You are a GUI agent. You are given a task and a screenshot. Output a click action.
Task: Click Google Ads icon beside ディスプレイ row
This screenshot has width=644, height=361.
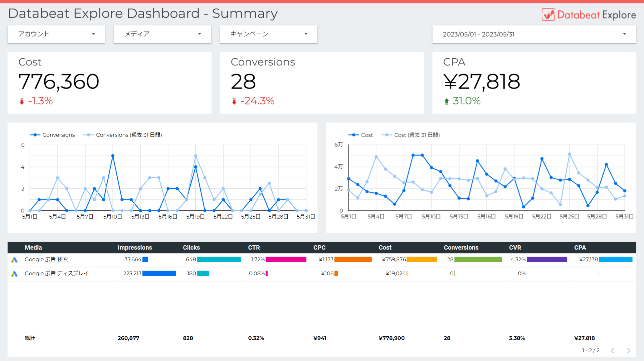click(x=14, y=274)
